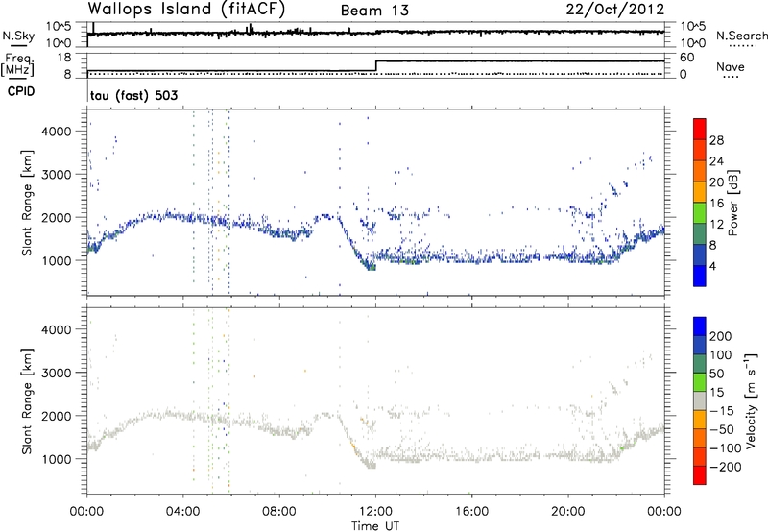This screenshot has height=532, width=768.
Task: Pick the red top segment of the Power color bar
Action: (700, 130)
